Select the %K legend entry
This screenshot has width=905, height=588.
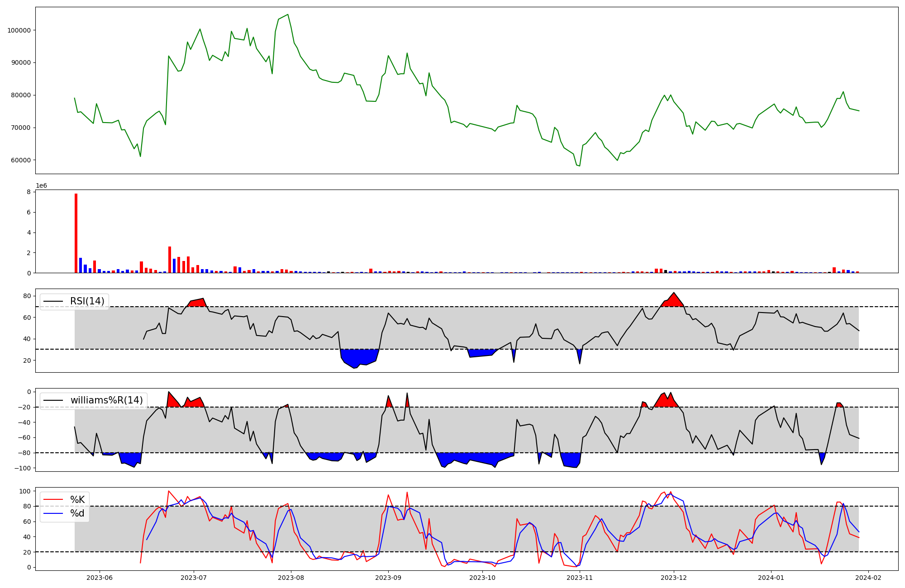[x=77, y=500]
